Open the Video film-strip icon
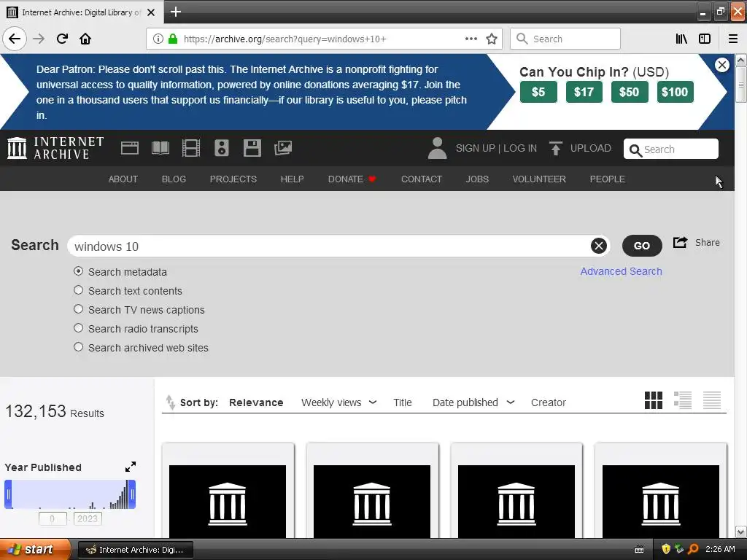The image size is (747, 560). click(x=190, y=148)
